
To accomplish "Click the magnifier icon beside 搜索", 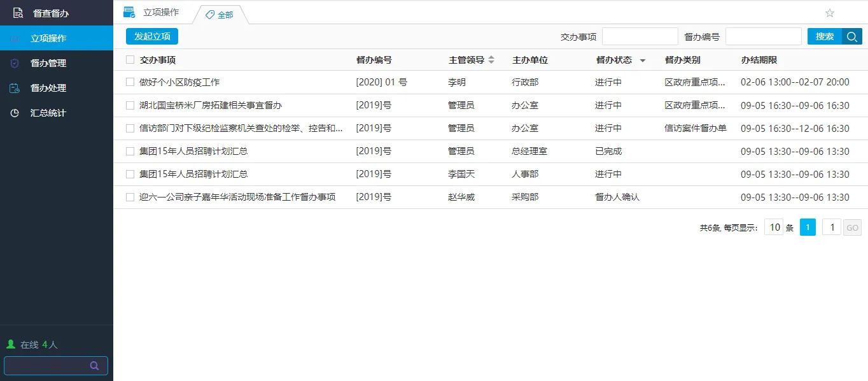I will click(x=851, y=36).
